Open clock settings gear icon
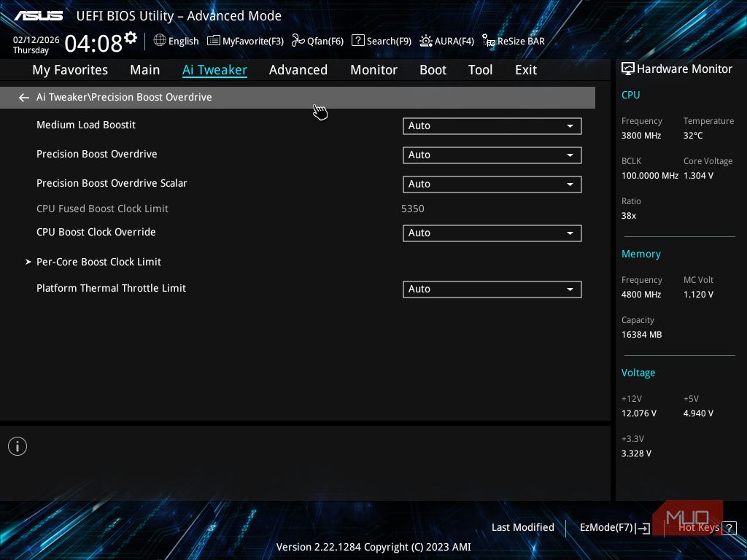The height and width of the screenshot is (560, 747). [131, 37]
